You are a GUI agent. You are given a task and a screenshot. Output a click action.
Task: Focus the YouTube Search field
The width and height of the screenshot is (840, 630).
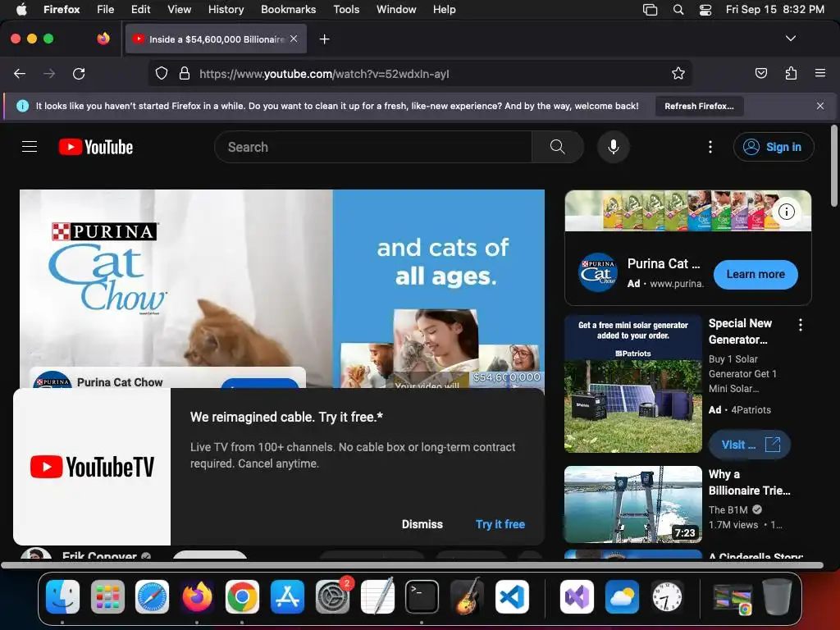tap(373, 147)
